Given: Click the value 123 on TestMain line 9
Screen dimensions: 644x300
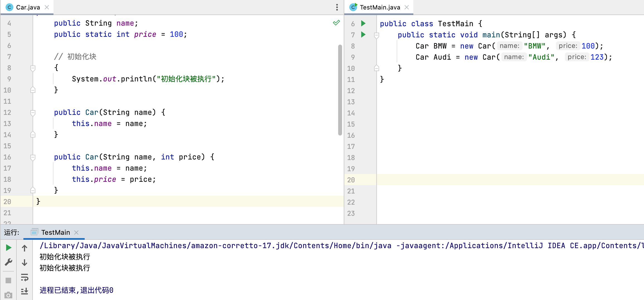Looking at the screenshot, I should (x=597, y=57).
